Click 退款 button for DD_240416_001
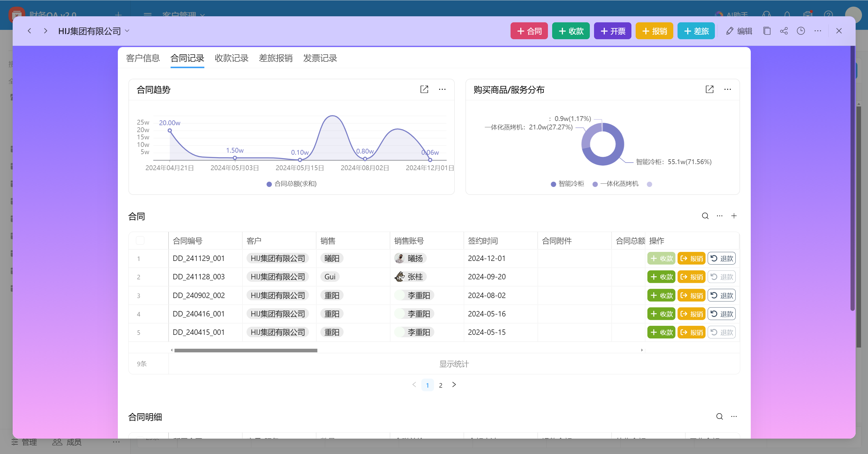Screen dimensions: 868x454 coord(722,314)
